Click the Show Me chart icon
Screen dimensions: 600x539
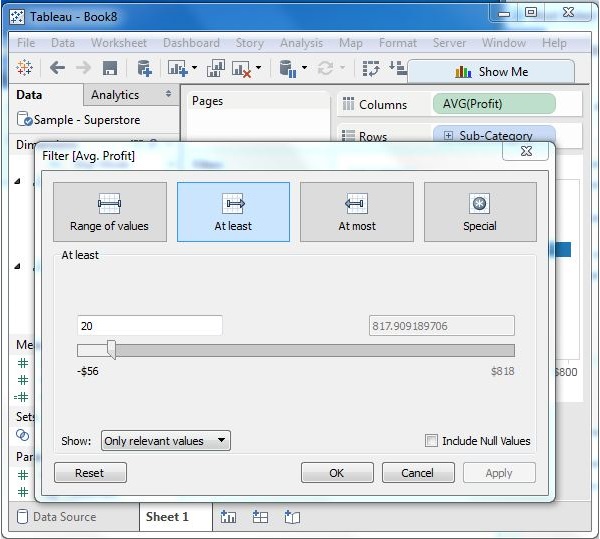[x=463, y=71]
